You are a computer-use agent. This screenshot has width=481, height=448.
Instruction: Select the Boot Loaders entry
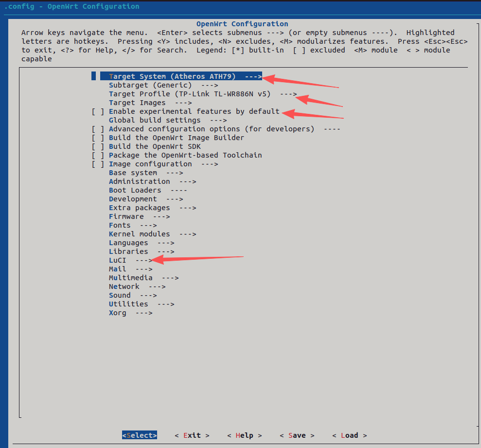[x=148, y=190]
